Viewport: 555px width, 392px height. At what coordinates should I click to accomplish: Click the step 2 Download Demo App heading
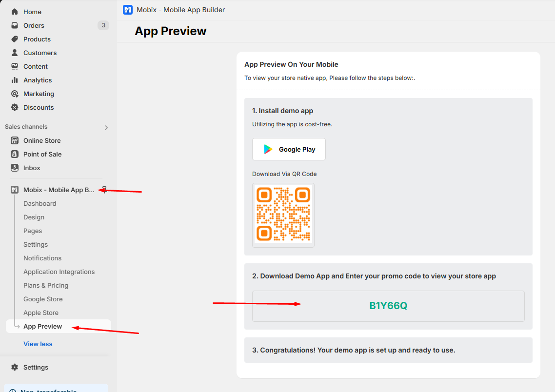(374, 276)
